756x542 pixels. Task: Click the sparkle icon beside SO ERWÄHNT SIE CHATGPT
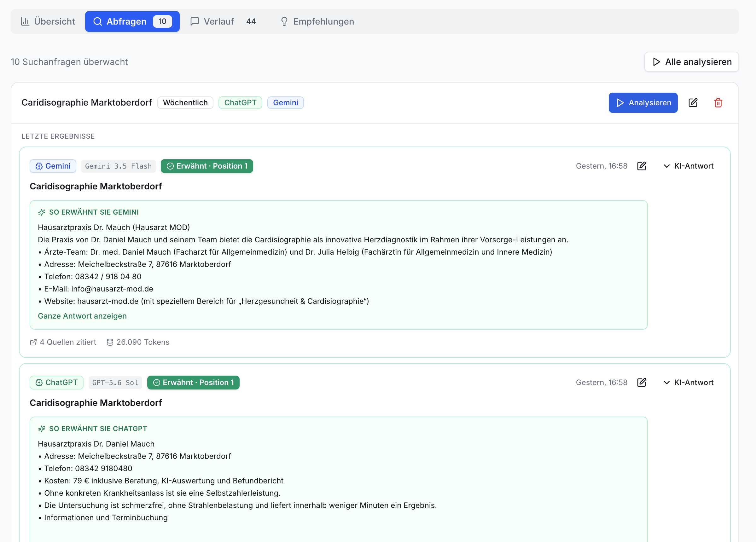point(42,429)
